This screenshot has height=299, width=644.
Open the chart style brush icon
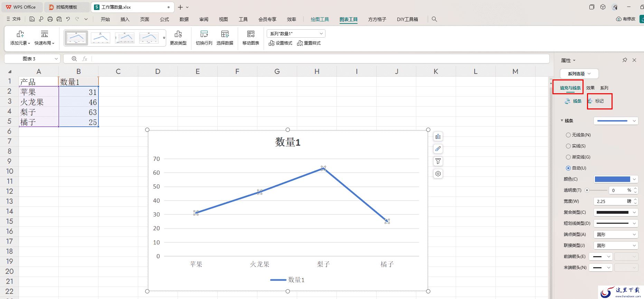pos(438,149)
